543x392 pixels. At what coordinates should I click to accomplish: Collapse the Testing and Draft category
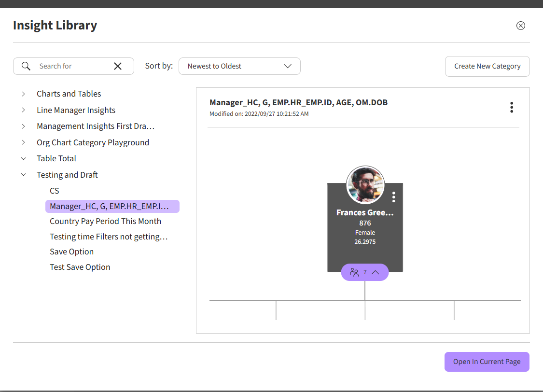point(24,175)
